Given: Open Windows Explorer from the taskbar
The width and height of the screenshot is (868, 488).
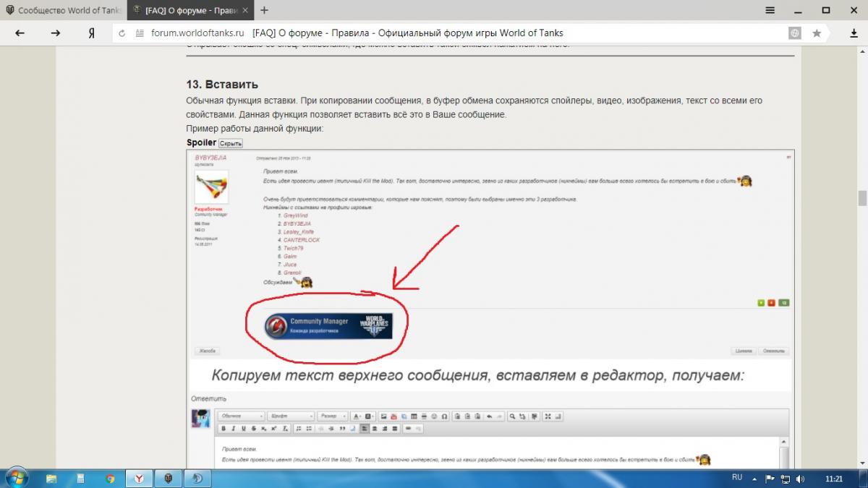Looking at the screenshot, I should point(52,479).
